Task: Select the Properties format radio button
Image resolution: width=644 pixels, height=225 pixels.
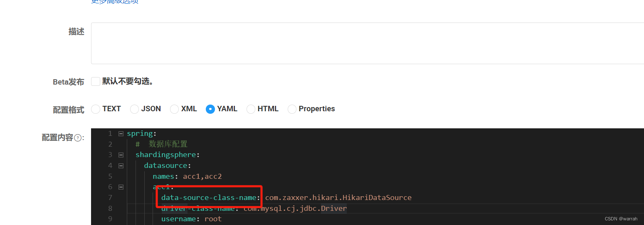Action: [x=292, y=109]
